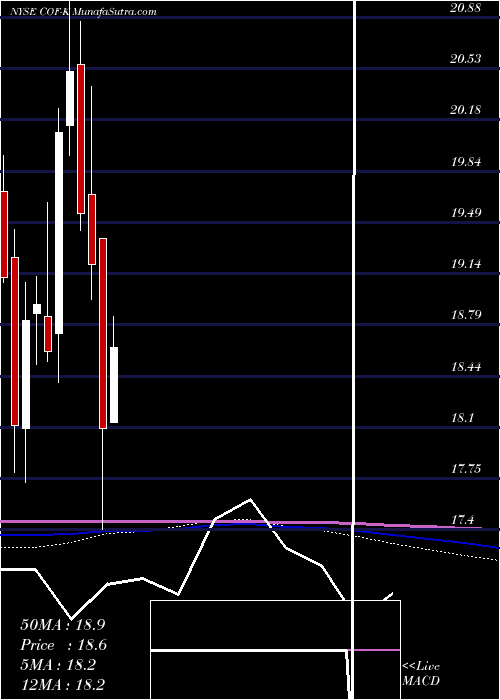
Task: Click the 18.1 price axis label
Action: point(462,418)
